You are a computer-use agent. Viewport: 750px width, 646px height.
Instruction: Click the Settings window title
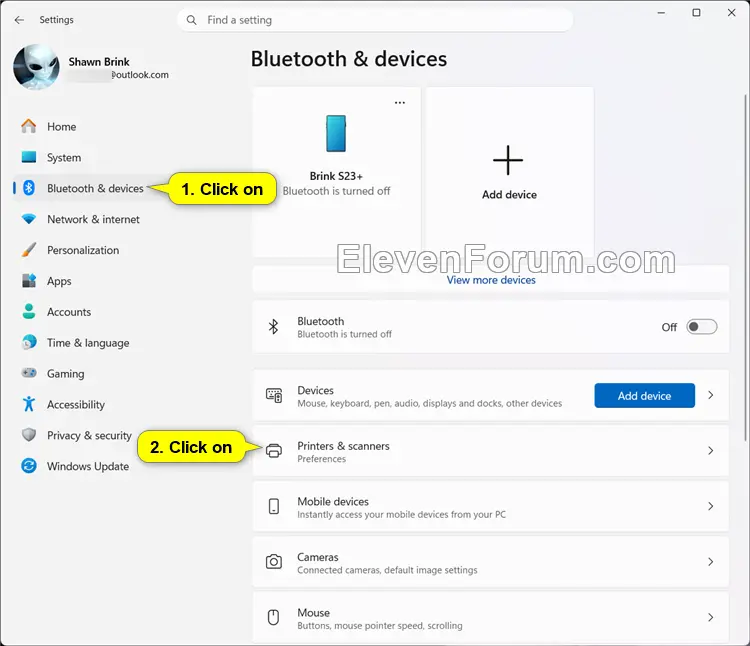pyautogui.click(x=56, y=20)
